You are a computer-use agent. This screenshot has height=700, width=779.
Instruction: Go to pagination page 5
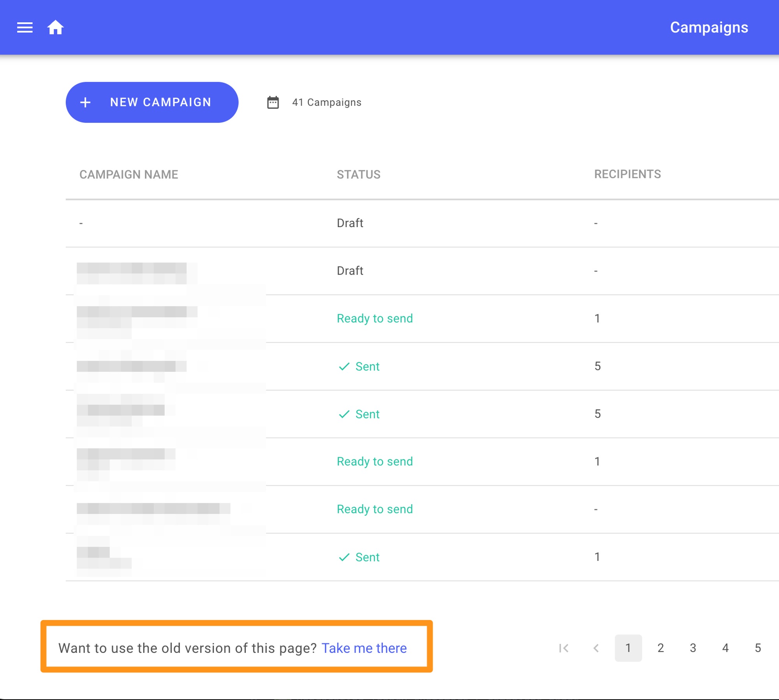[758, 648]
